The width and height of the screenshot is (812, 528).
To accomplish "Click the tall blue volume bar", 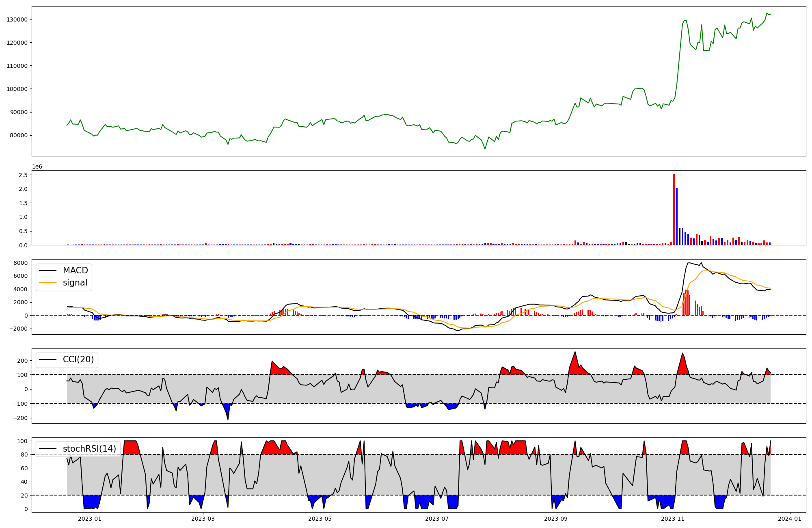I will point(677,216).
